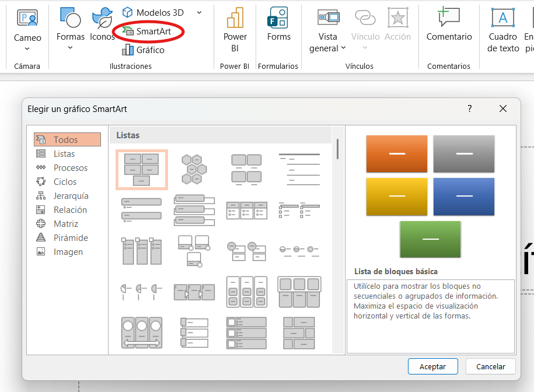Click the gray block in preview
Viewport: 534px width, 392px height.
(x=464, y=154)
